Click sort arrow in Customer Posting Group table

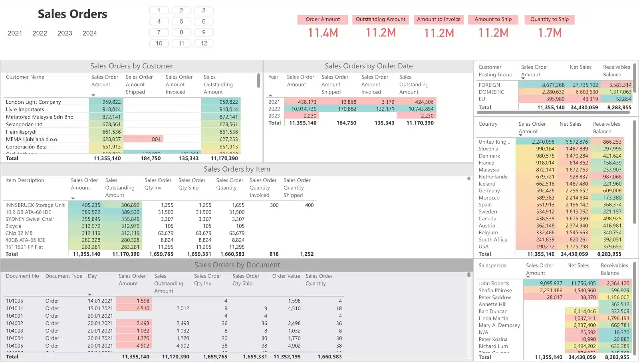click(x=523, y=78)
